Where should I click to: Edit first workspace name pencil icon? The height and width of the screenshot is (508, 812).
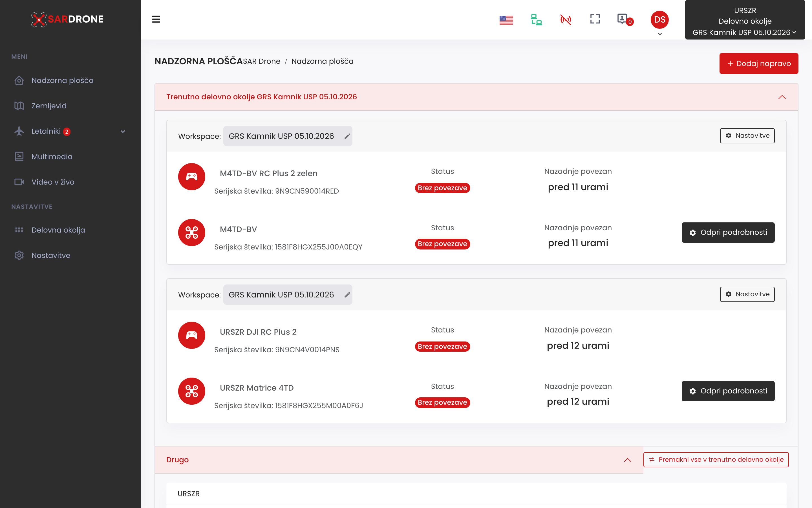[x=347, y=136]
